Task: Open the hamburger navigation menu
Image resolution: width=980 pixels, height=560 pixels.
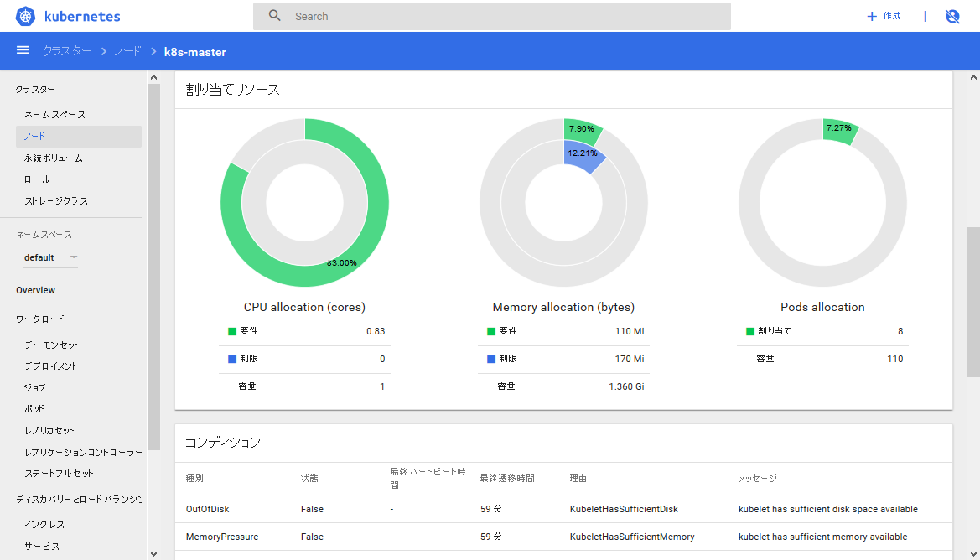Action: [23, 50]
